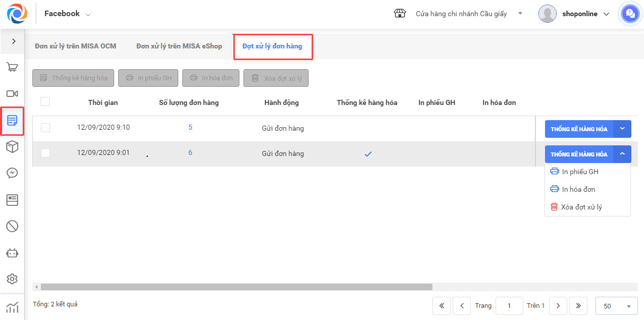Click the Thời gian column header
Screen dimensions: 644x320
(103, 102)
